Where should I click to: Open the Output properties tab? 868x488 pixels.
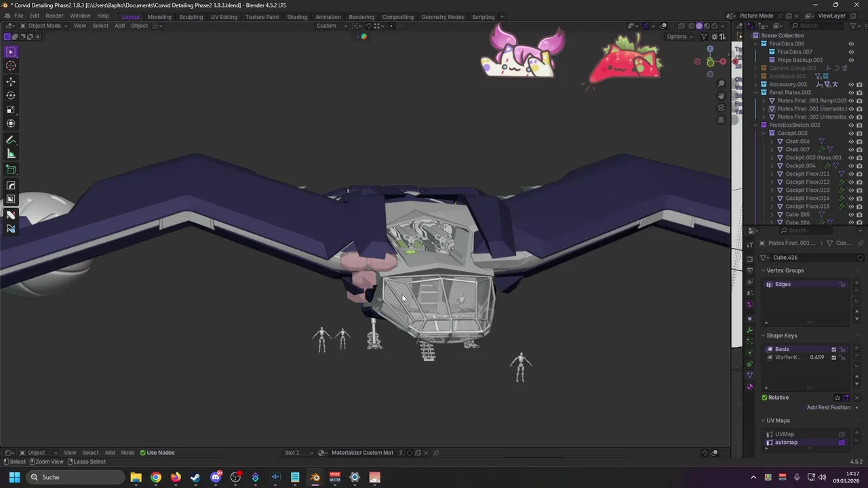click(749, 270)
